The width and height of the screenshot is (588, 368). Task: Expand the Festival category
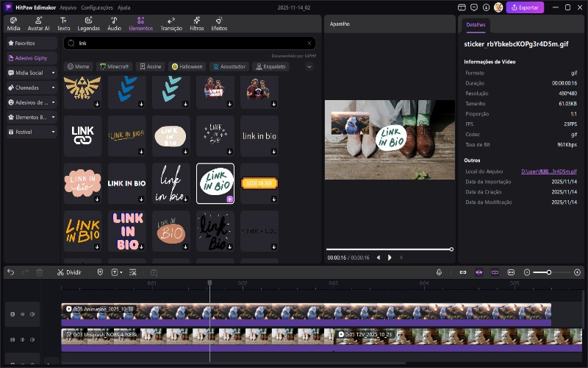coord(53,132)
